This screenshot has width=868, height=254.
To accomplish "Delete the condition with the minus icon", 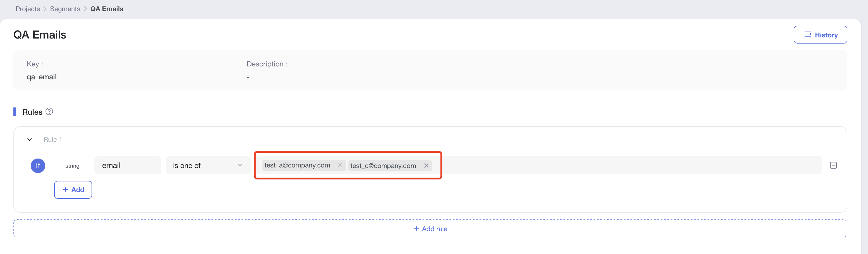I will pos(833,166).
